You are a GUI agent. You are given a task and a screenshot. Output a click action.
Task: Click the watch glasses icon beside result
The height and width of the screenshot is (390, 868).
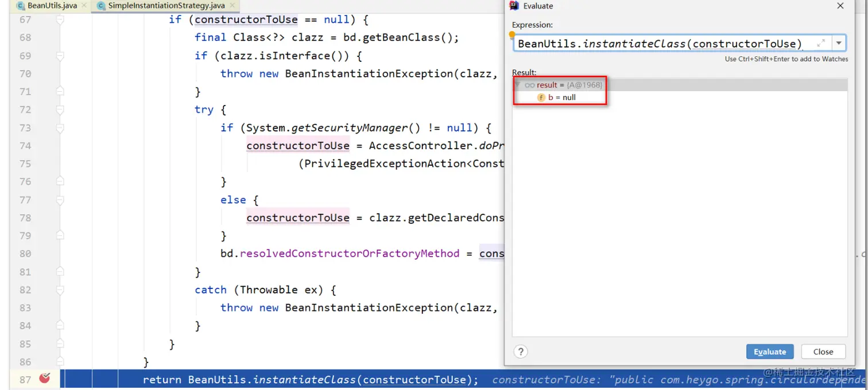[x=530, y=85]
